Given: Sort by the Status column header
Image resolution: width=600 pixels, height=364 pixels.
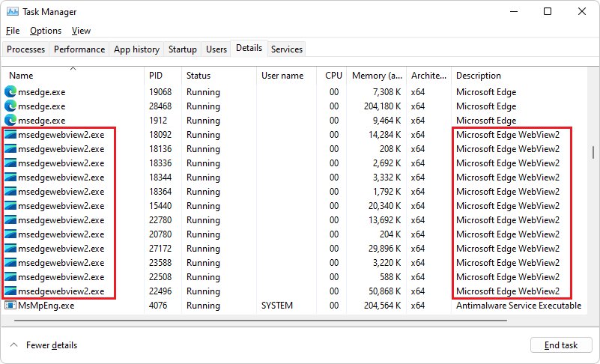Looking at the screenshot, I should [219, 76].
